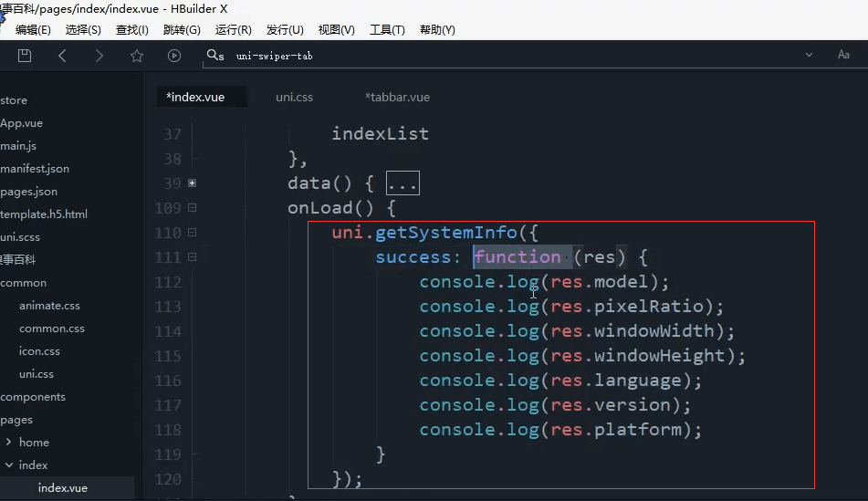Image resolution: width=868 pixels, height=501 pixels.
Task: Go forward with the right arrow icon
Action: coord(99,56)
